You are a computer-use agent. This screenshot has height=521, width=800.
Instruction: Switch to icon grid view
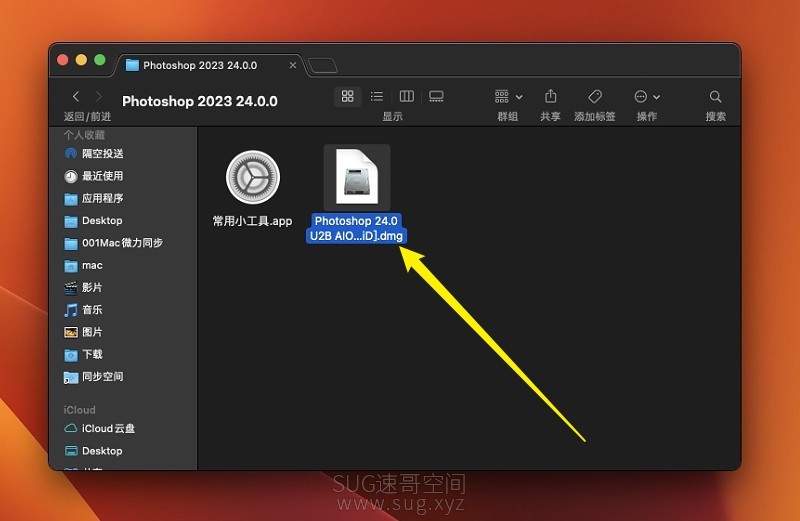pos(347,96)
